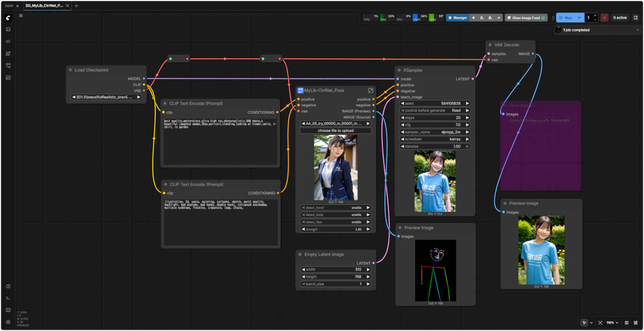Click the new workflow tab plus icon

click(x=76, y=6)
